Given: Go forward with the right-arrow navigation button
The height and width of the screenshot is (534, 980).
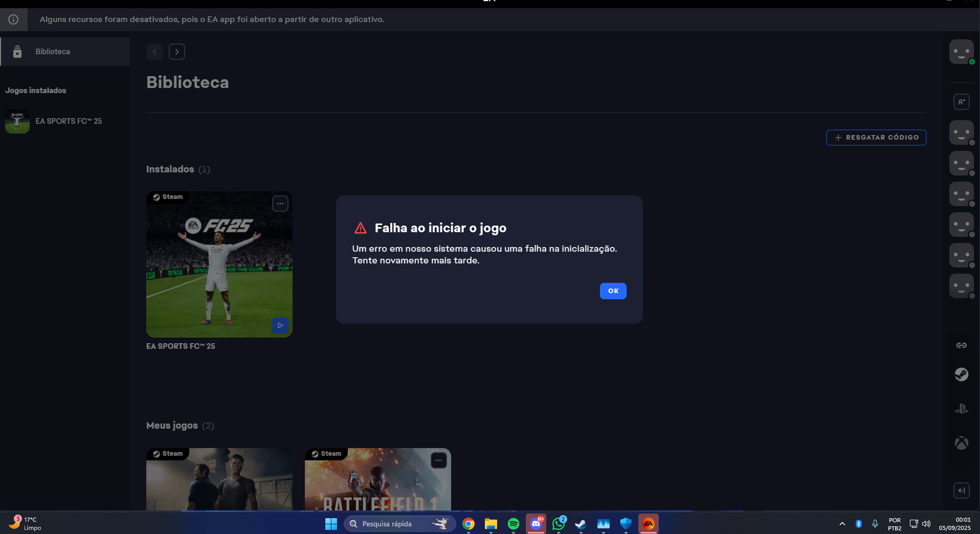Looking at the screenshot, I should coord(177,52).
